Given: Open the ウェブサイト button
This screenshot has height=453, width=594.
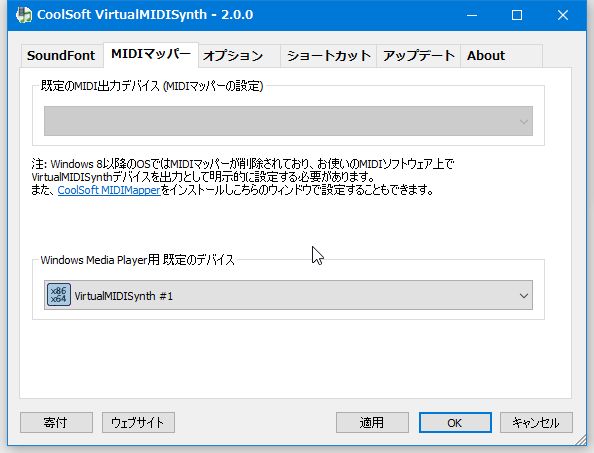Looking at the screenshot, I should click(x=138, y=422).
